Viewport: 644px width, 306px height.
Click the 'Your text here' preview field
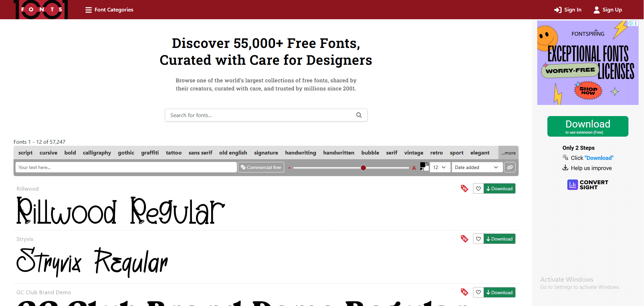126,167
